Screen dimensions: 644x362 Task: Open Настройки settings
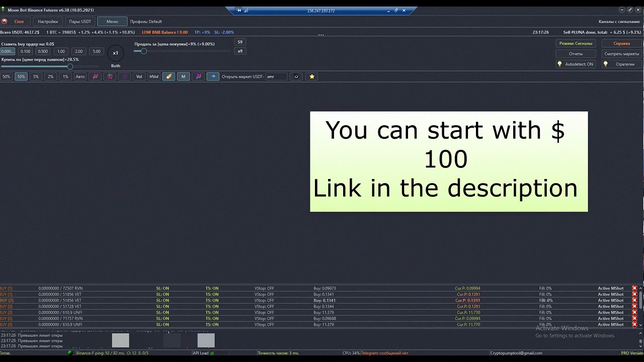tap(48, 22)
